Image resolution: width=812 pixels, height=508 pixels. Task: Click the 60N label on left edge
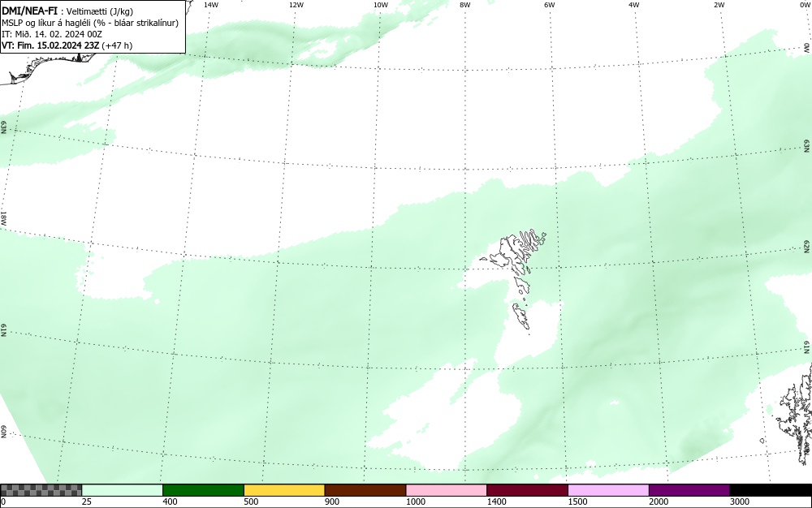coord(3,432)
